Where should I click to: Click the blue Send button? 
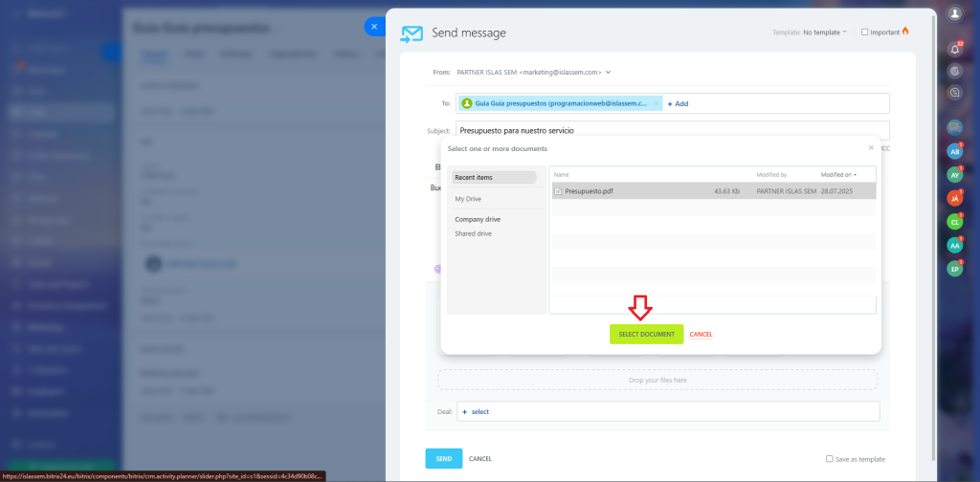(x=443, y=459)
